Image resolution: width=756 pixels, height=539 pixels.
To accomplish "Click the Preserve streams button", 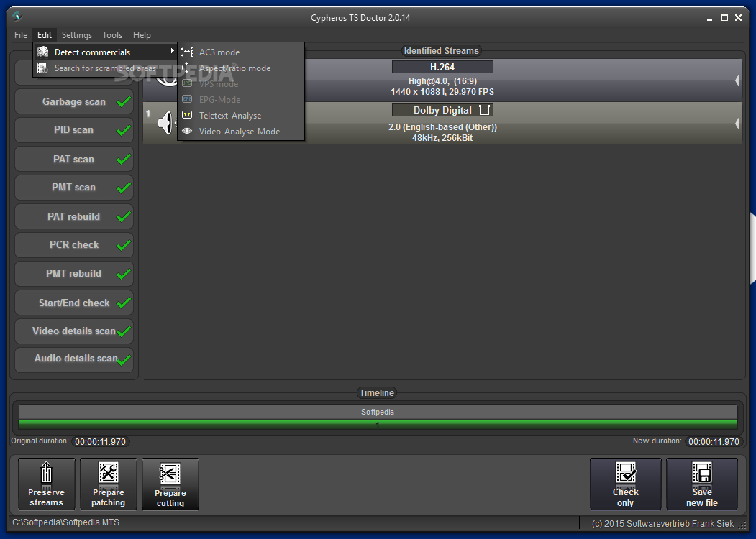I will pos(46,484).
